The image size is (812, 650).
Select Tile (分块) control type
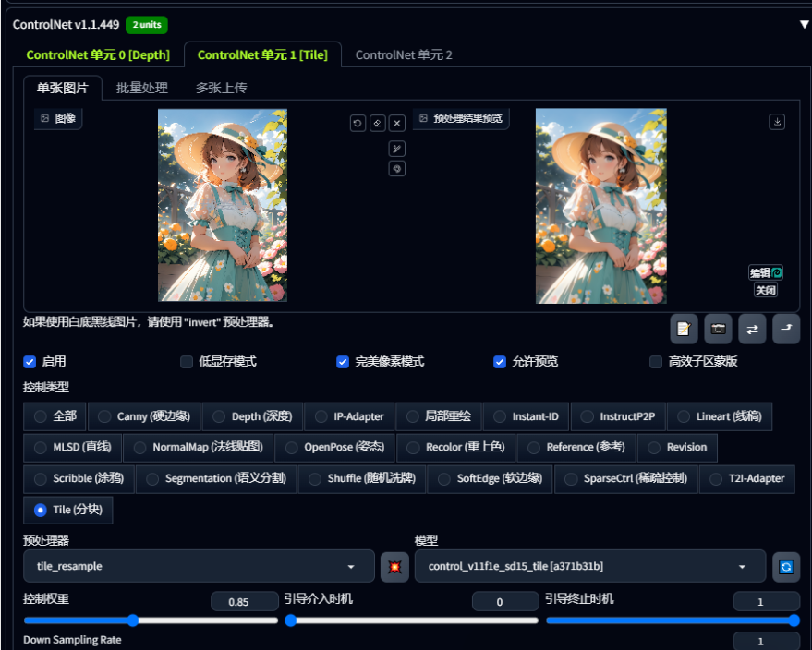[x=67, y=510]
